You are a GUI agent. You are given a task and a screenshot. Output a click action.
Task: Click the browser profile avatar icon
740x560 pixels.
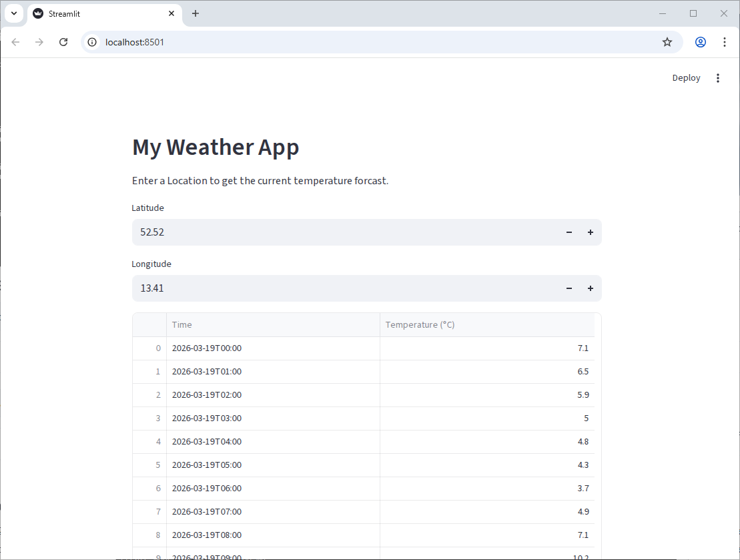tap(700, 41)
